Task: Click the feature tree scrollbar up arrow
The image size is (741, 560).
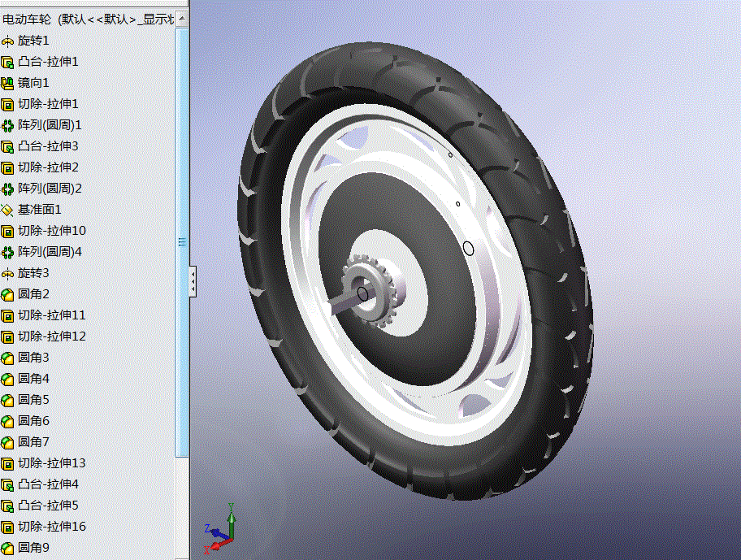Action: 182,19
